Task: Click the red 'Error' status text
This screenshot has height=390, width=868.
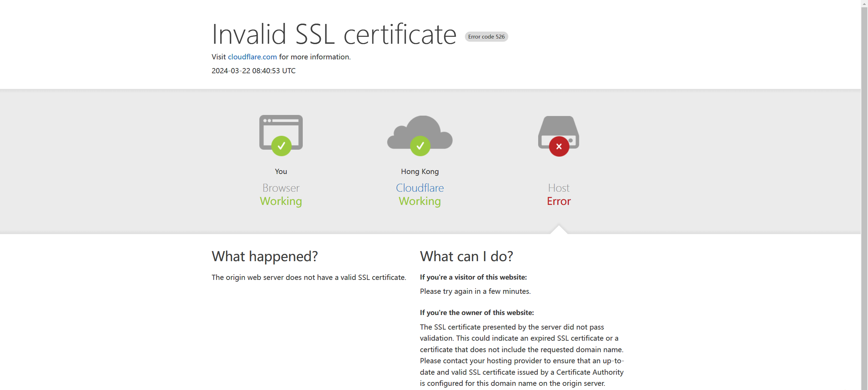Action: [x=559, y=201]
